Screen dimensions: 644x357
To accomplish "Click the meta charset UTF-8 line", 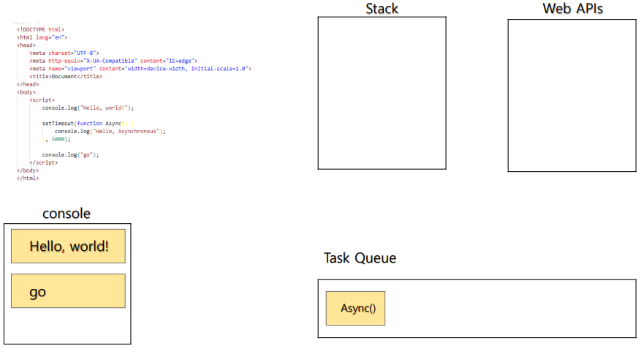I will pyautogui.click(x=64, y=53).
